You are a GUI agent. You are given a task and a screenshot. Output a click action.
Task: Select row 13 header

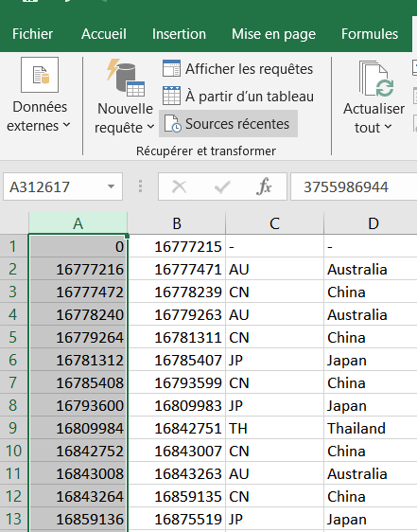[x=13, y=519]
